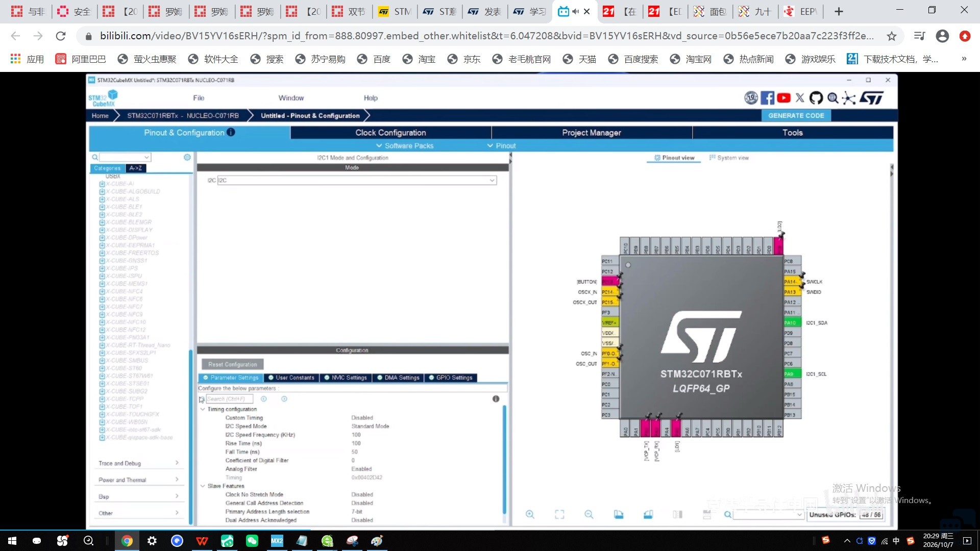Image resolution: width=980 pixels, height=551 pixels.
Task: Click the Reset Configuration button
Action: click(233, 364)
